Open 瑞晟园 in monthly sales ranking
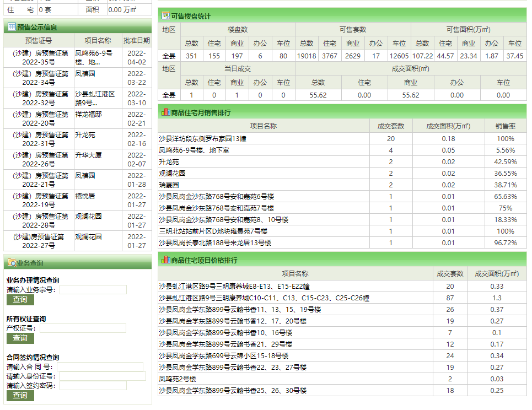The width and height of the screenshot is (532, 410). click(169, 185)
